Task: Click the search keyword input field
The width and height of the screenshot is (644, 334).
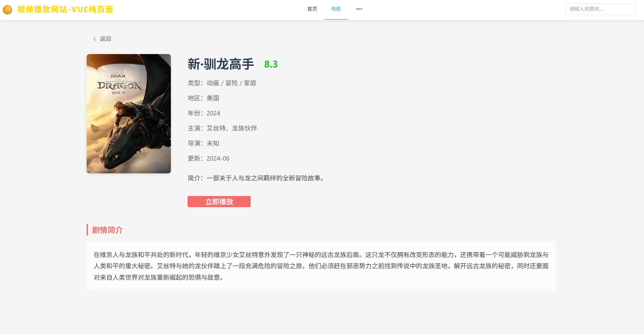Action: point(600,9)
